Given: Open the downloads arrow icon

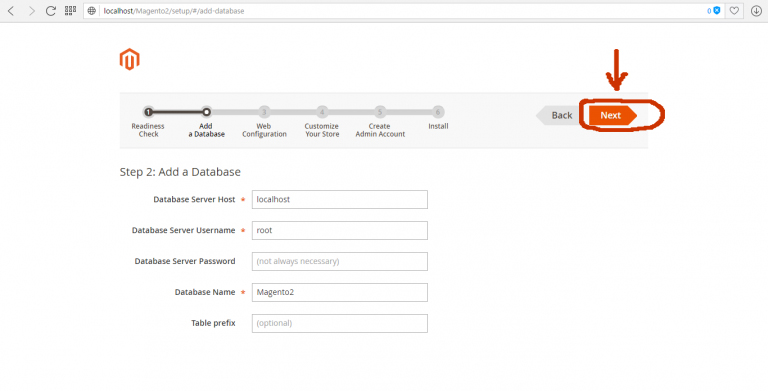Looking at the screenshot, I should pyautogui.click(x=756, y=11).
